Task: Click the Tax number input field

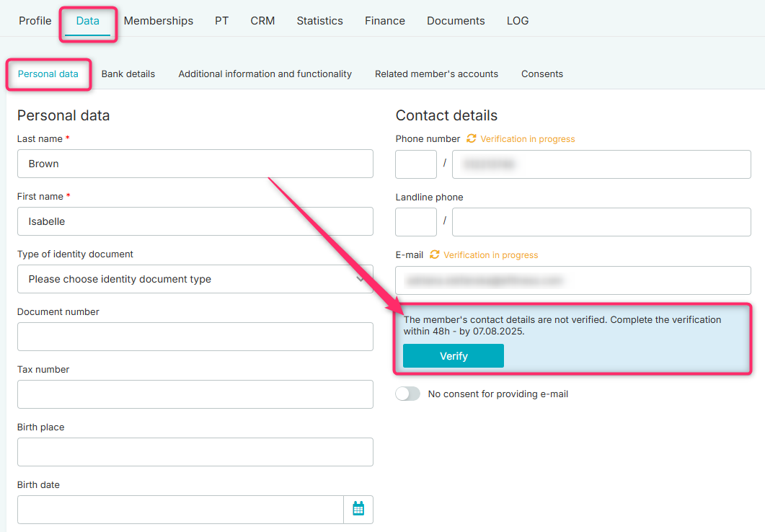Action: [195, 394]
